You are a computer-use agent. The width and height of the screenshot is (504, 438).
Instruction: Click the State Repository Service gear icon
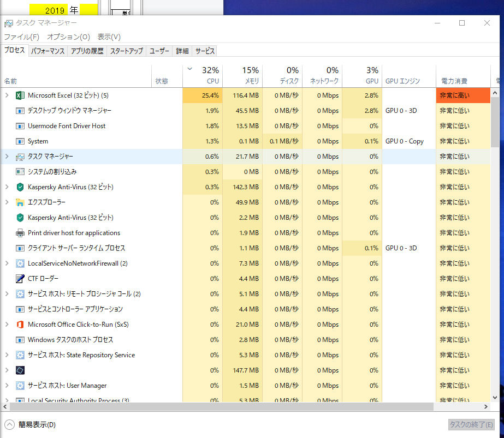[20, 355]
